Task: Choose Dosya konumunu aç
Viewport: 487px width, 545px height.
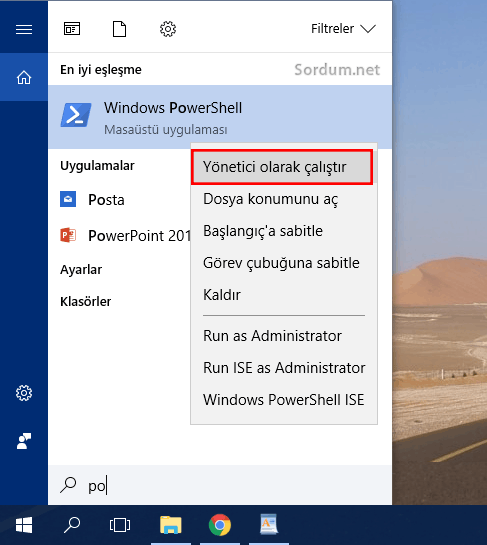Action: (x=284, y=199)
